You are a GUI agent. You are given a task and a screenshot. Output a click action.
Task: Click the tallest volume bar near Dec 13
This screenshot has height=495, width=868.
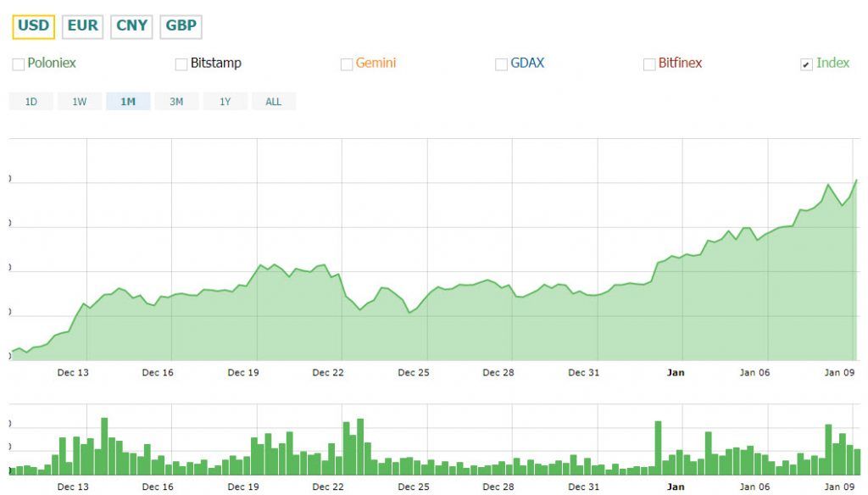tap(104, 445)
